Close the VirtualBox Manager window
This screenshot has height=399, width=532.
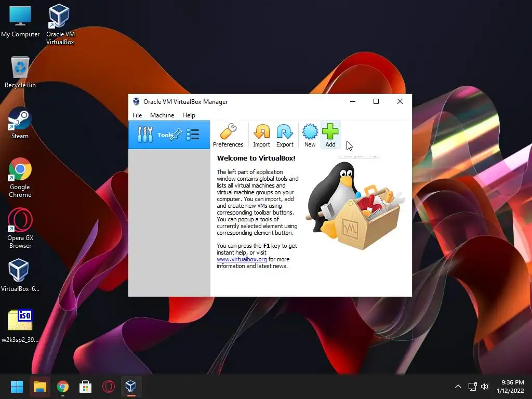(400, 101)
